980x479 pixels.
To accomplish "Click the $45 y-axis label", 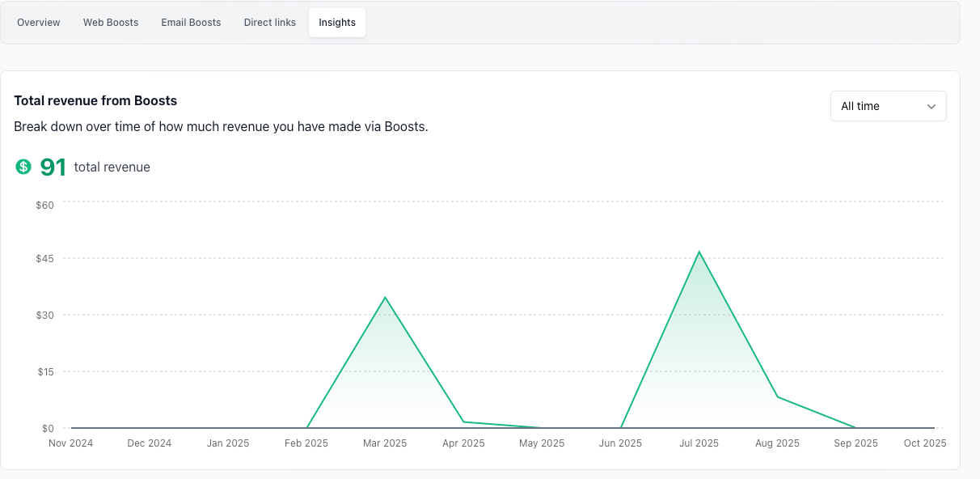I will pyautogui.click(x=44, y=259).
